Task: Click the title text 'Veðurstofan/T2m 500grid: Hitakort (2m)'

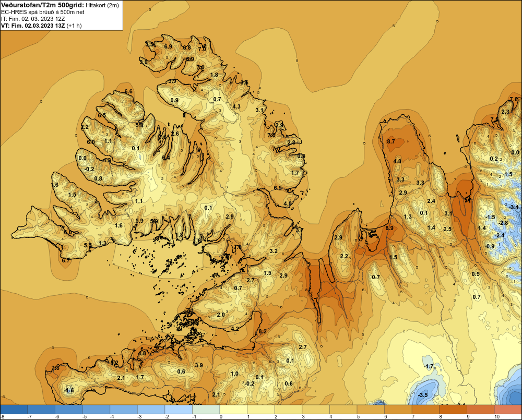Action: (60, 5)
